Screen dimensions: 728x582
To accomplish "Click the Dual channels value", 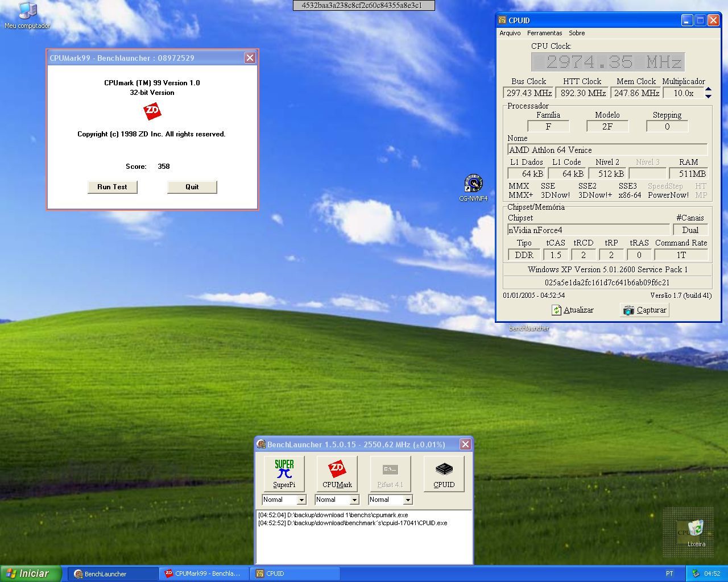I will pos(690,230).
